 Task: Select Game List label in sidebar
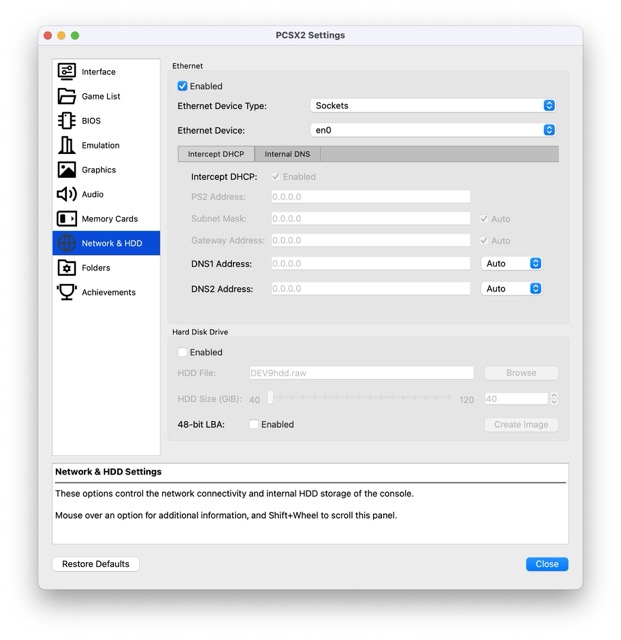point(101,96)
